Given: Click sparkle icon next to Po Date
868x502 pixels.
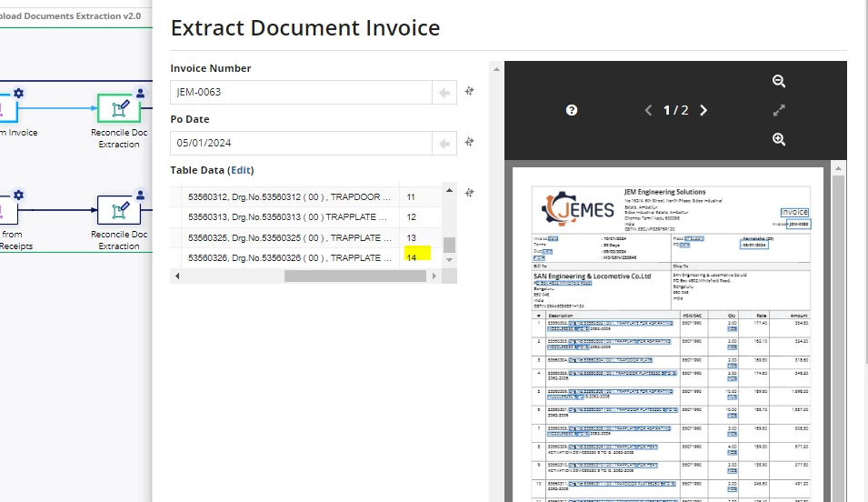Looking at the screenshot, I should pos(469,142).
